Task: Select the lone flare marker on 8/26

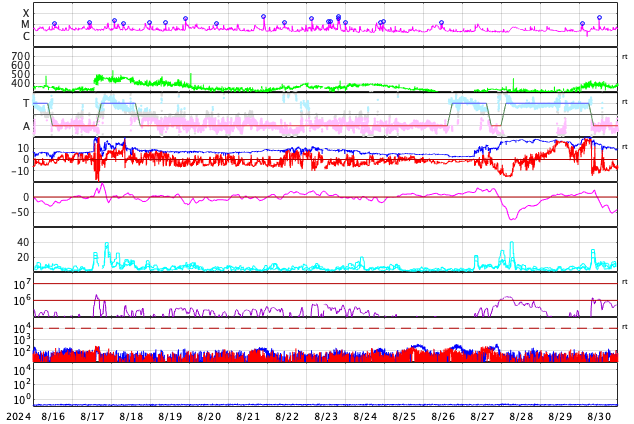Action: click(x=442, y=23)
